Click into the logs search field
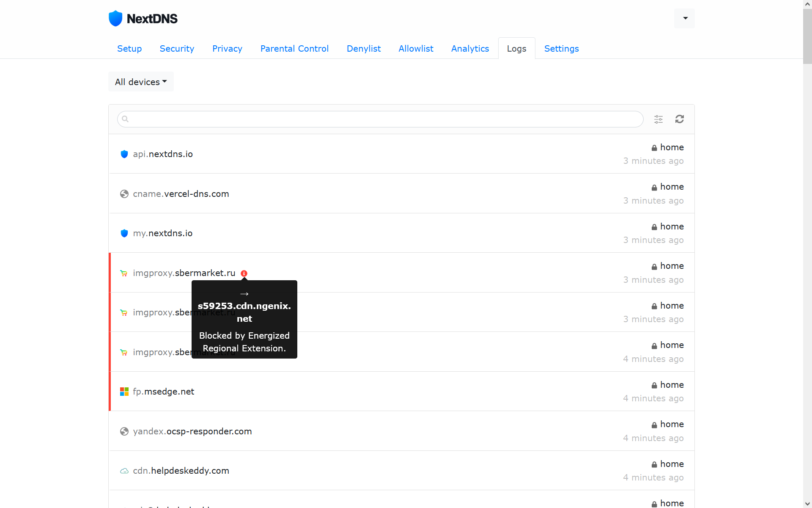This screenshot has height=508, width=812. tap(381, 119)
